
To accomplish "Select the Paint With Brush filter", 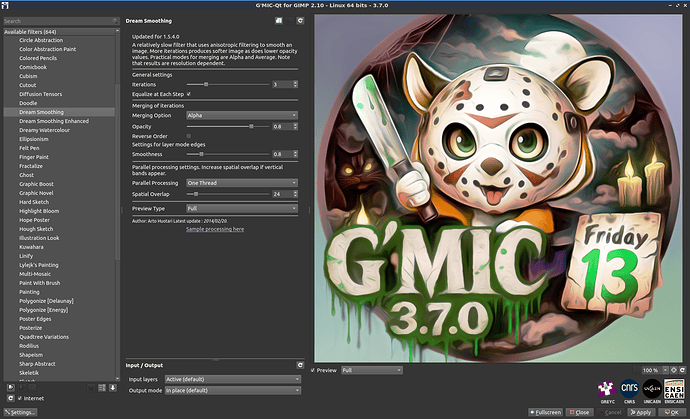I will click(40, 283).
